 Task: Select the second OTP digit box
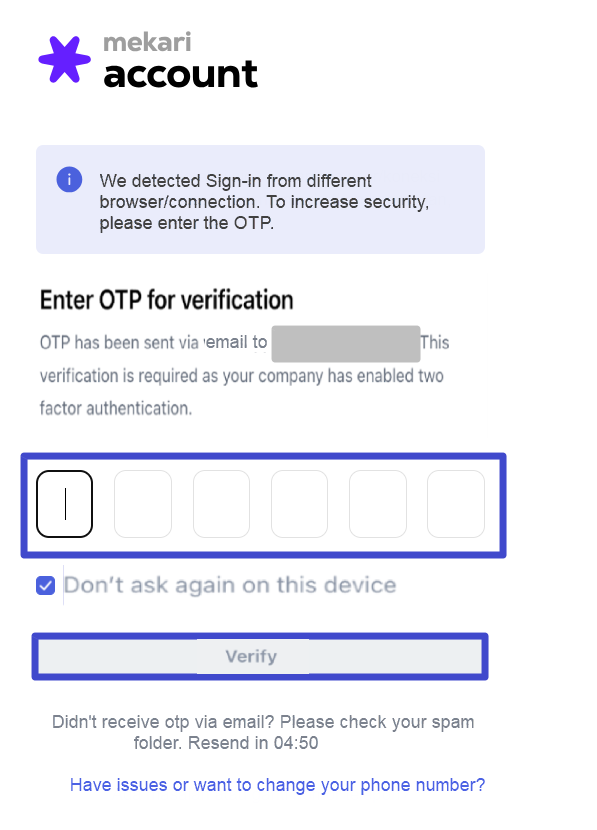(x=143, y=504)
